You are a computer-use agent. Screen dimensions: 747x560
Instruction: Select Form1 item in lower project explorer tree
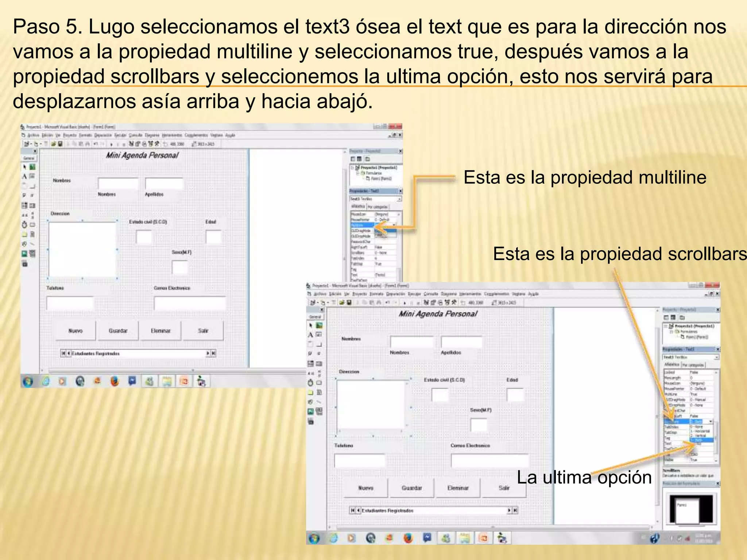(x=695, y=337)
